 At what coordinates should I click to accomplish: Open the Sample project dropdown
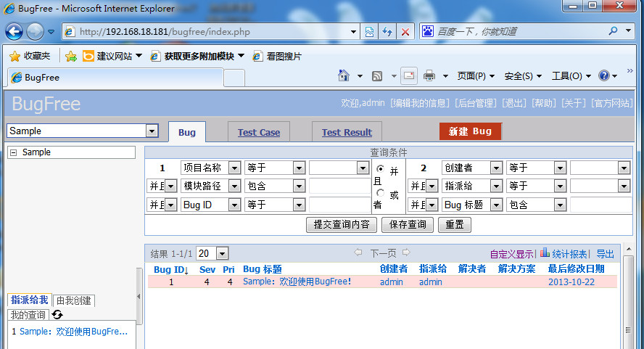coord(152,131)
